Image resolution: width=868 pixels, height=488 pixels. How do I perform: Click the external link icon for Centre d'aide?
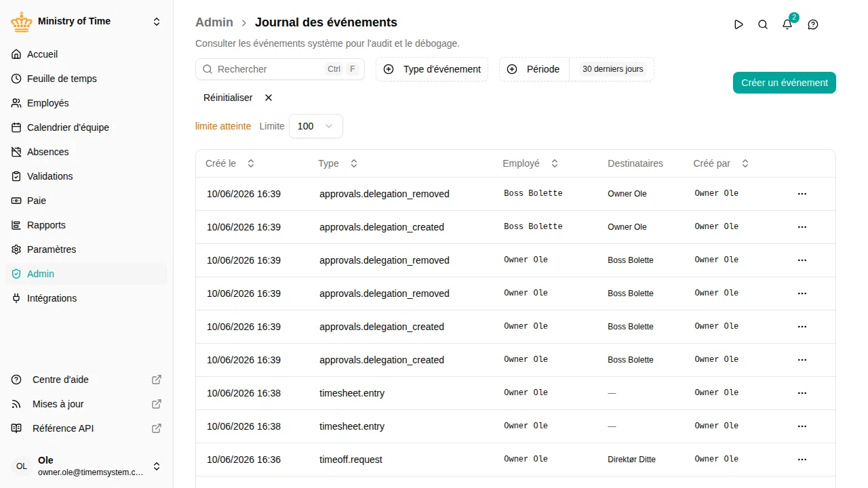(157, 380)
